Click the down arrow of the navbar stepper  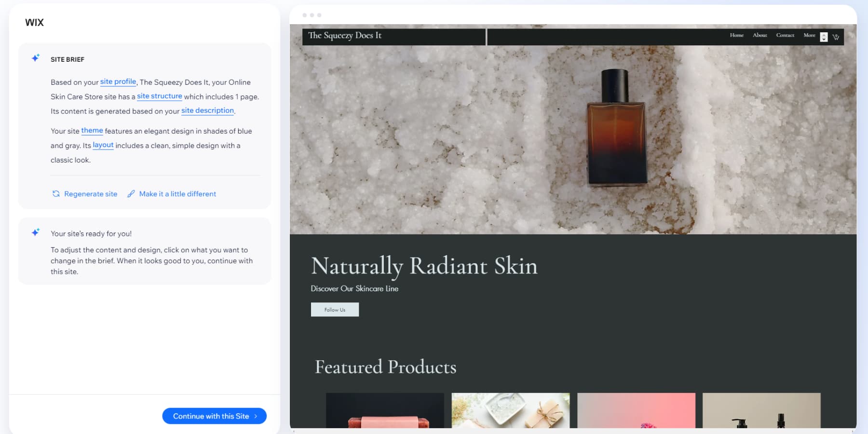point(823,39)
